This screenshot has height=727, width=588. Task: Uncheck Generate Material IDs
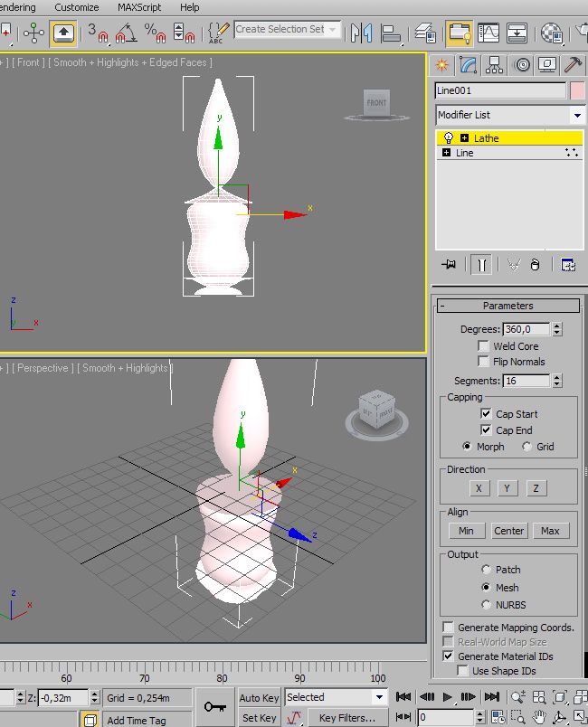448,656
